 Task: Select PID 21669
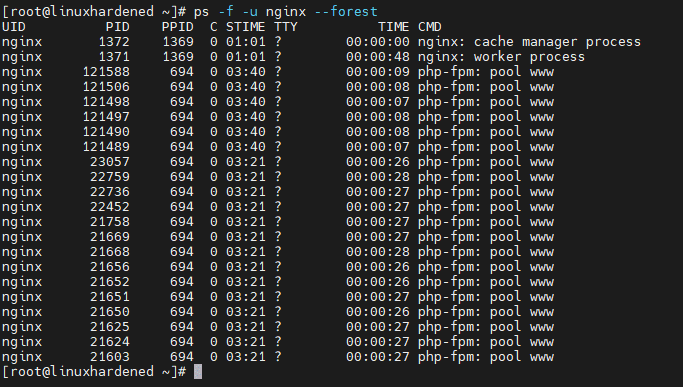click(110, 237)
